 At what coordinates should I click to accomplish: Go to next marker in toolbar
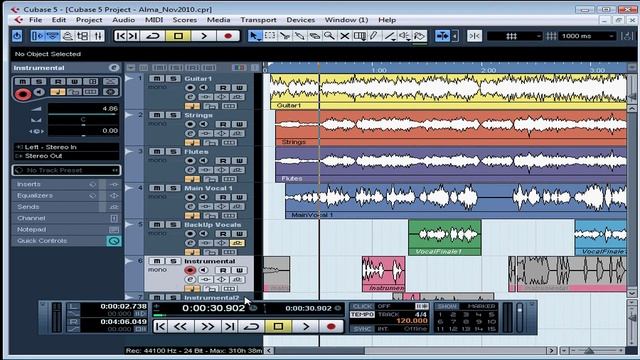(133, 36)
